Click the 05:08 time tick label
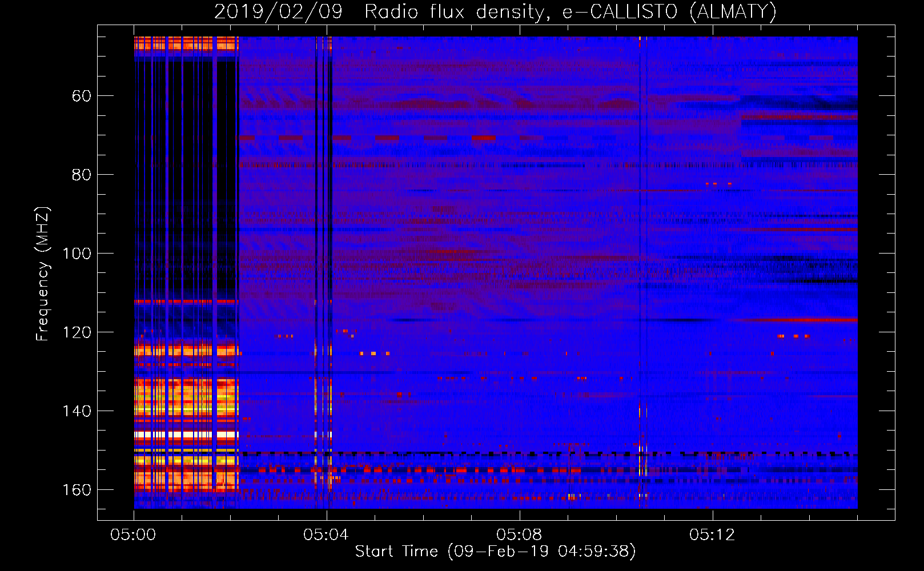 point(519,535)
